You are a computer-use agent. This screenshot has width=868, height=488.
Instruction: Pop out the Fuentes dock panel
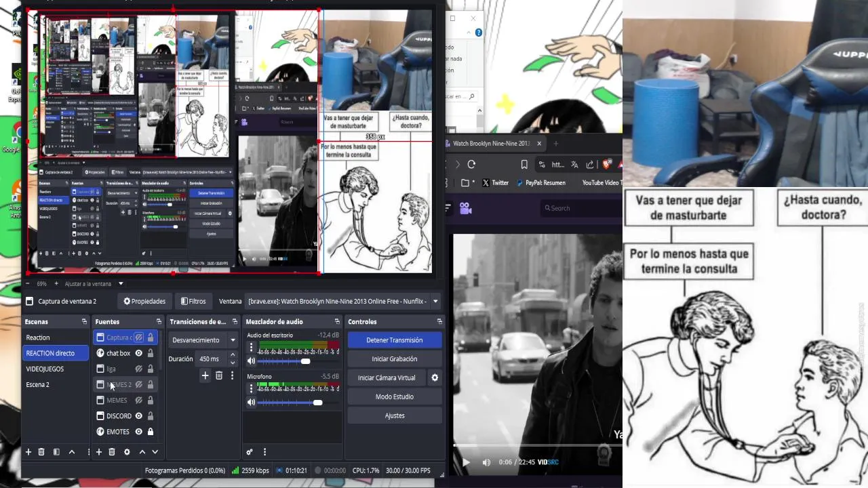click(x=159, y=322)
